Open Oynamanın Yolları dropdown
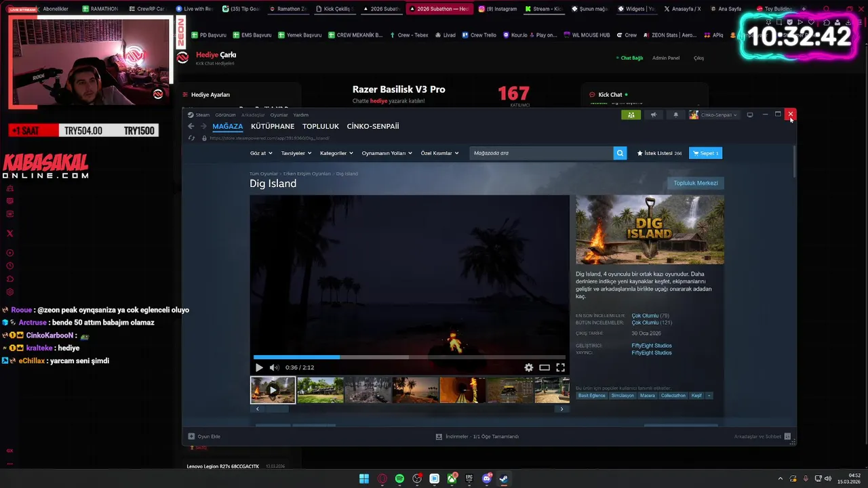This screenshot has width=868, height=488. tap(387, 153)
